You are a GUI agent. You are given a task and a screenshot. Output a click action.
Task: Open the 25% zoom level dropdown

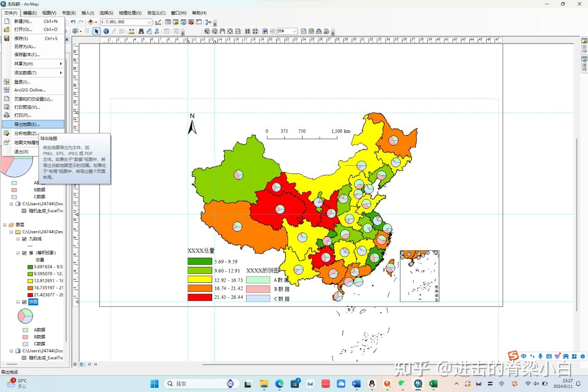tap(295, 31)
